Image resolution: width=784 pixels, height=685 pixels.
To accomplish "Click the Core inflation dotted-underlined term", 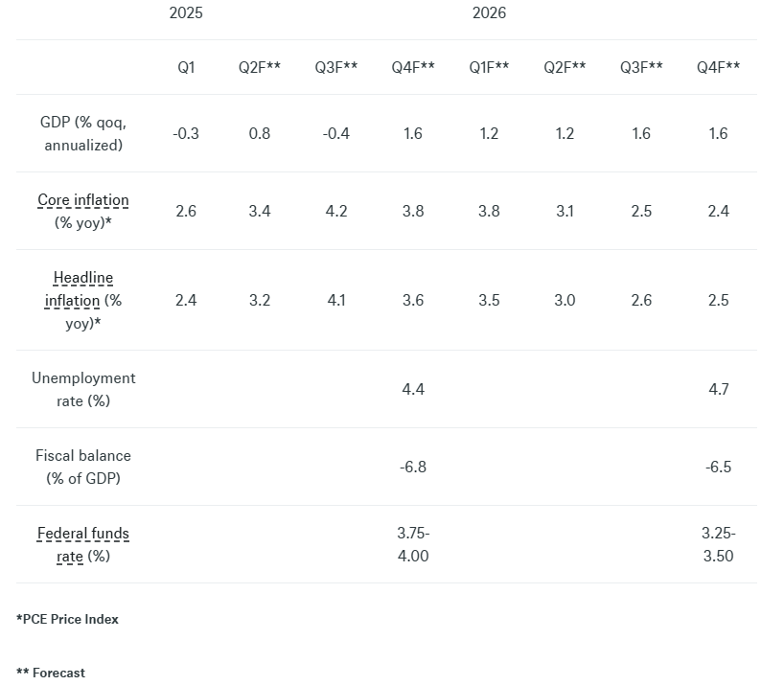I will pos(82,201).
